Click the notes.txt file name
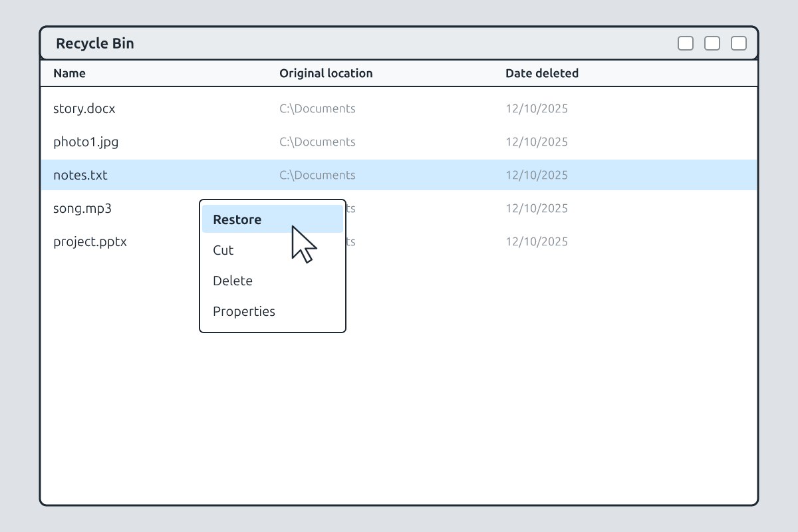 [x=80, y=175]
